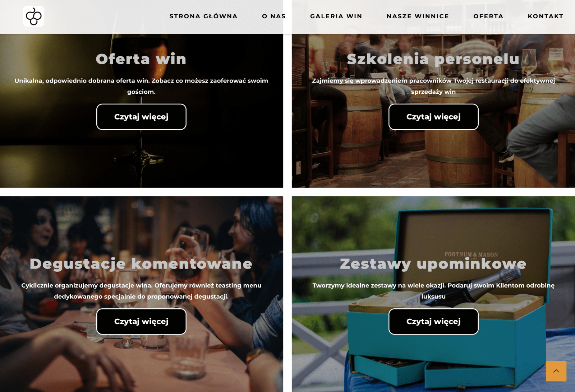Click the orange scroll-to-top arrow
The height and width of the screenshot is (392, 575).
coord(556,371)
